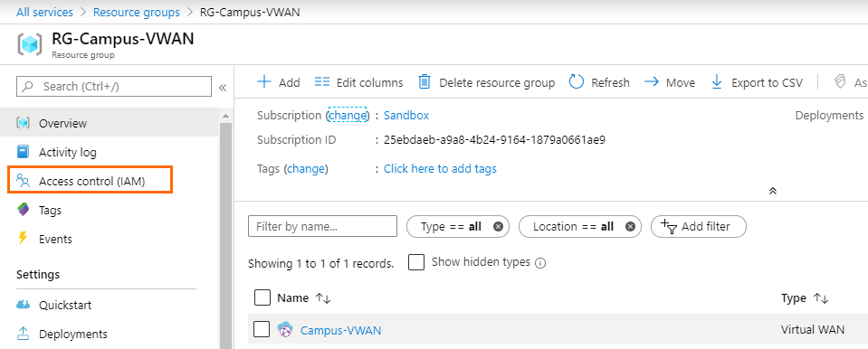Click the Quickstart cloud icon
Image resolution: width=868 pixels, height=349 pixels.
[24, 305]
